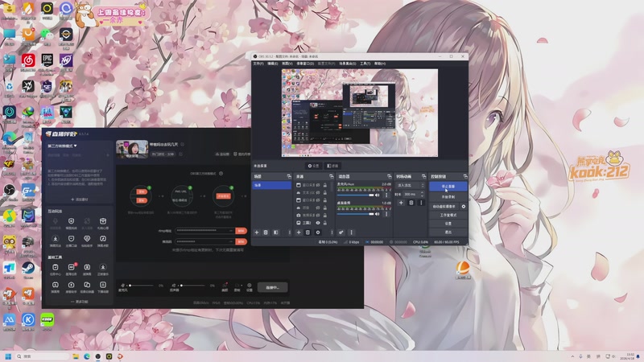Open 文件(F) menu in OBS
The image size is (644, 362).
(258, 64)
